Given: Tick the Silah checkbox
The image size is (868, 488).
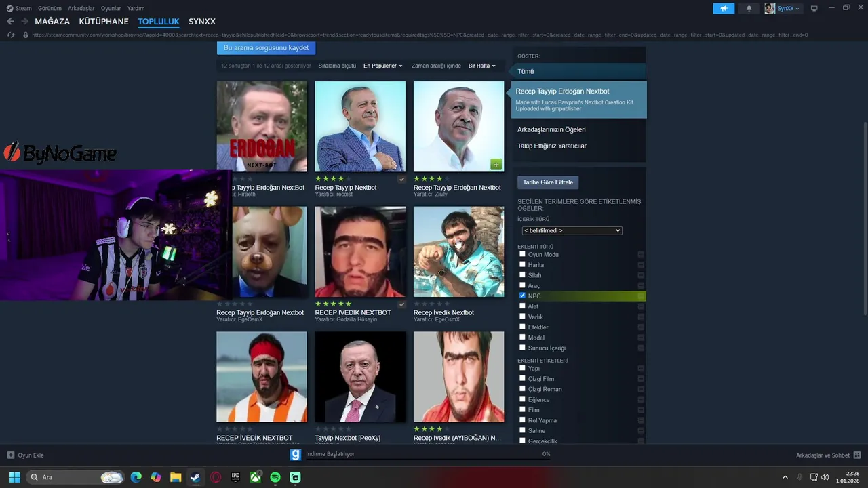Looking at the screenshot, I should click(522, 274).
